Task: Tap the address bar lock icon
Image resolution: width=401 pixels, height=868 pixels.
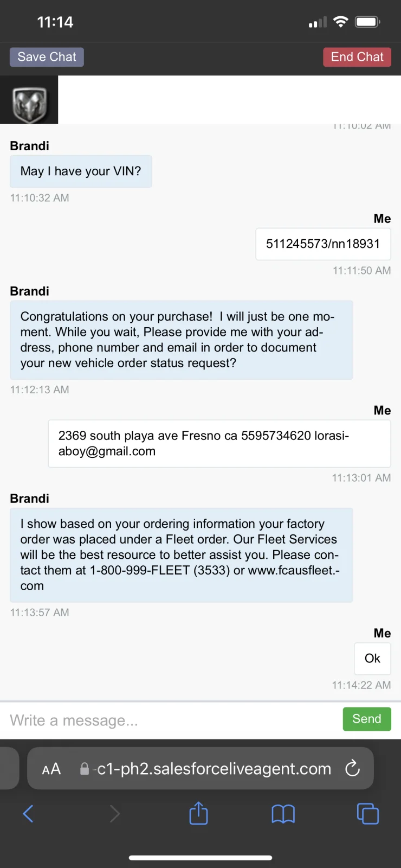Action: click(85, 769)
